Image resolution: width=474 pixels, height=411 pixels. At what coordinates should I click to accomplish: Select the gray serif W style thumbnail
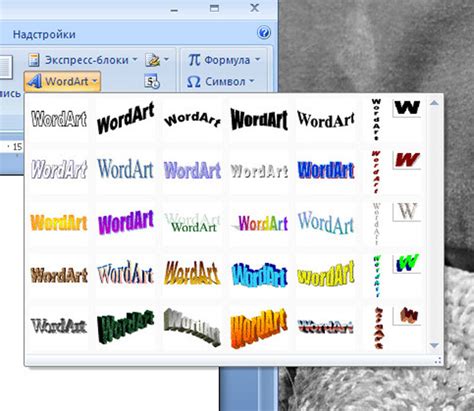[407, 211]
